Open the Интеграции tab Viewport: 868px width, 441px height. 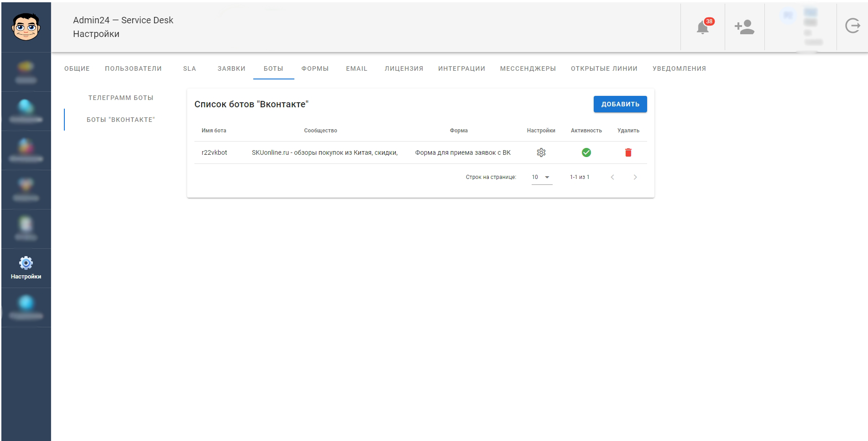[461, 68]
